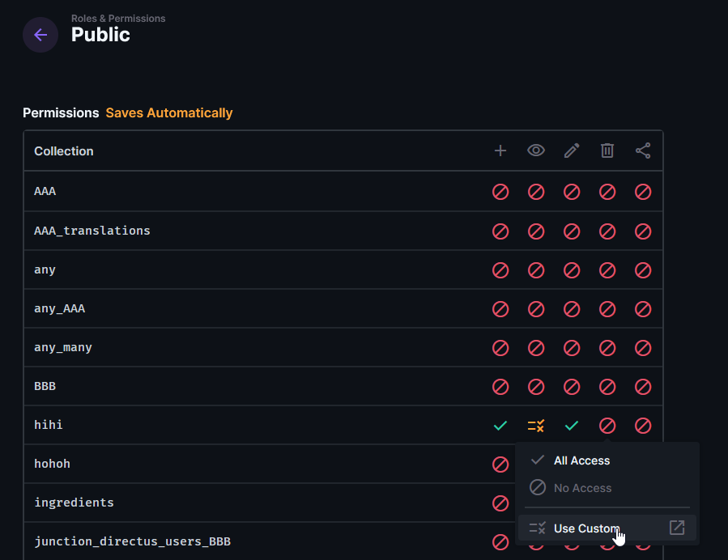This screenshot has width=728, height=560.
Task: Click the Delete (trash) column header icon
Action: (607, 151)
